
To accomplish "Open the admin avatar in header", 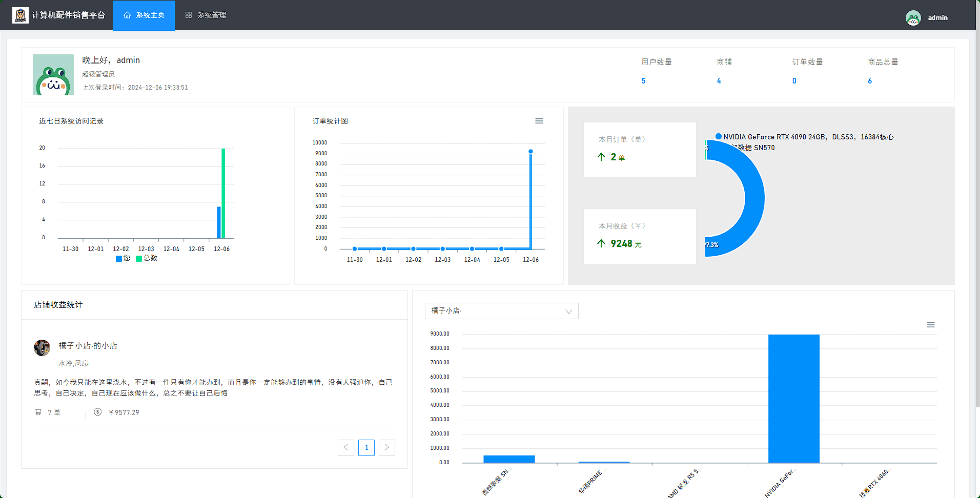I will click(x=913, y=18).
